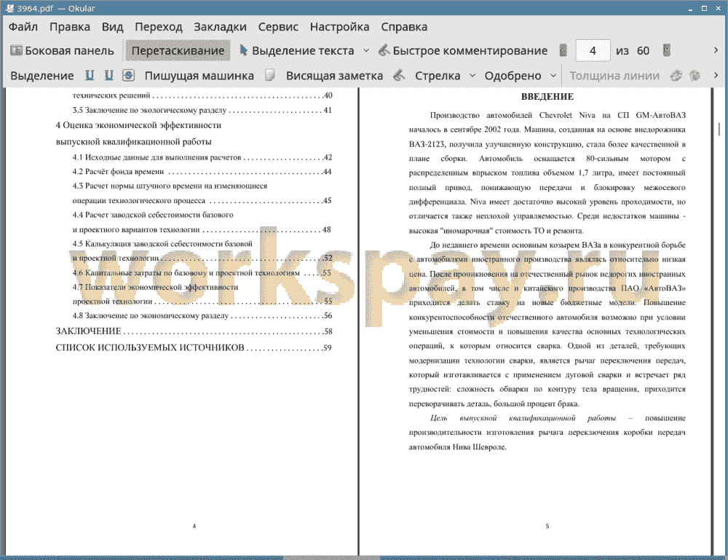Screen dimensions: 728x560
Task: Click the freehand line pencil icon
Action: click(x=399, y=75)
